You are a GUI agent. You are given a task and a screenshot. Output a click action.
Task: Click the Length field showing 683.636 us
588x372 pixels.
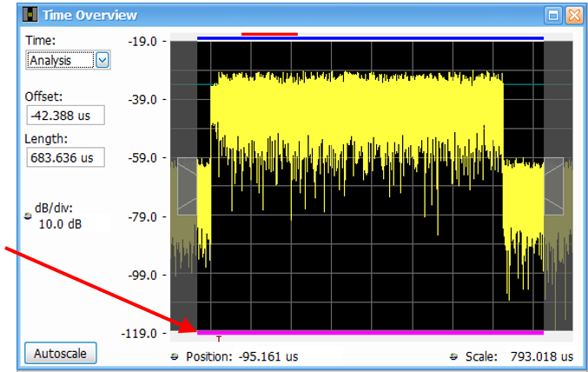point(65,157)
